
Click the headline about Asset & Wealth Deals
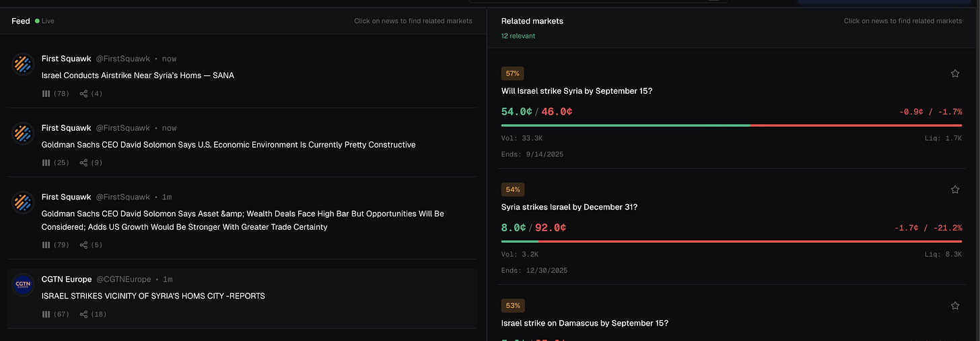coord(243,220)
